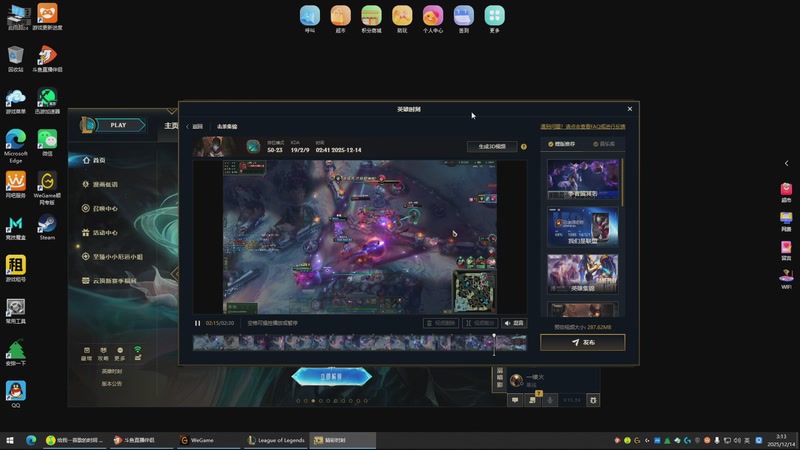Screen dimensions: 800x450
Task: Mute the video with the speaker button
Action: click(x=514, y=323)
